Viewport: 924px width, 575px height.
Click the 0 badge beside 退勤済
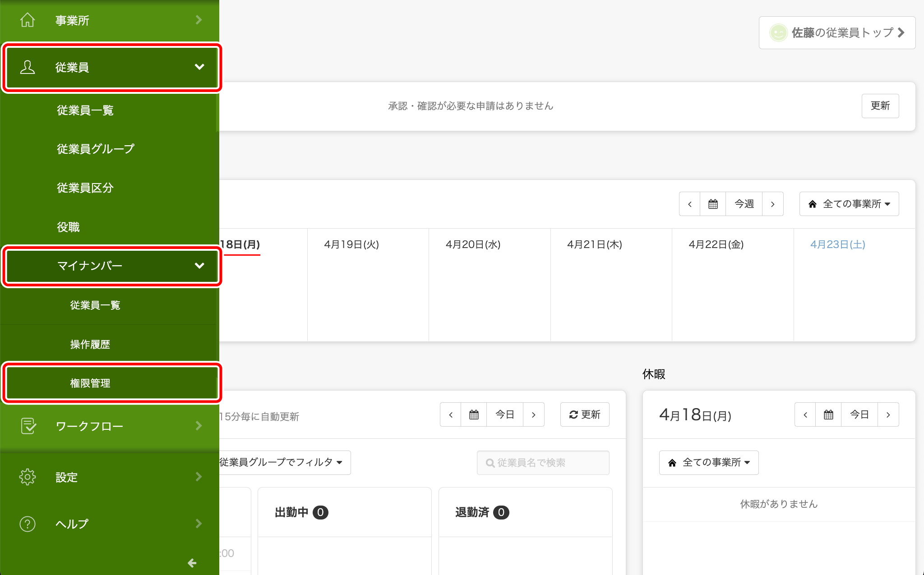pyautogui.click(x=501, y=512)
